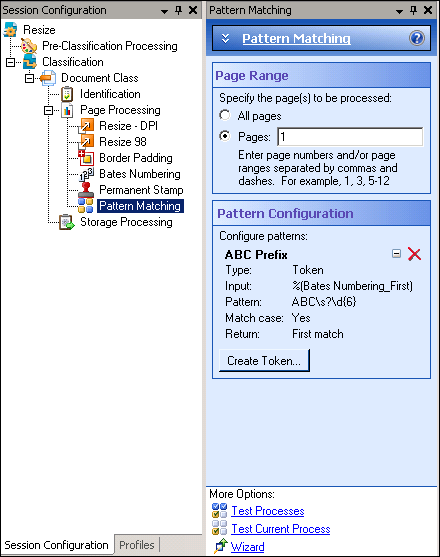
Task: Delete ABC Prefix pattern with red X
Action: (414, 254)
